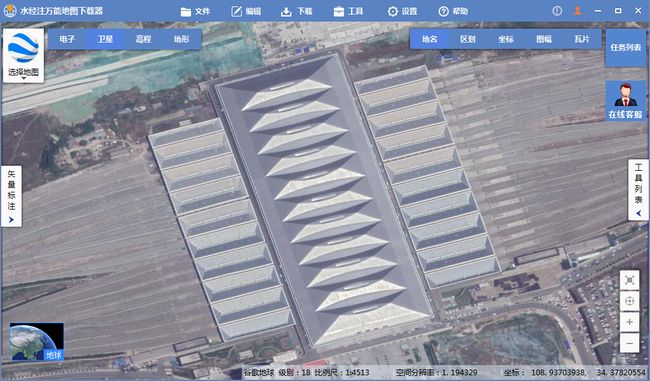Open the 任务列表 panel

tap(626, 47)
